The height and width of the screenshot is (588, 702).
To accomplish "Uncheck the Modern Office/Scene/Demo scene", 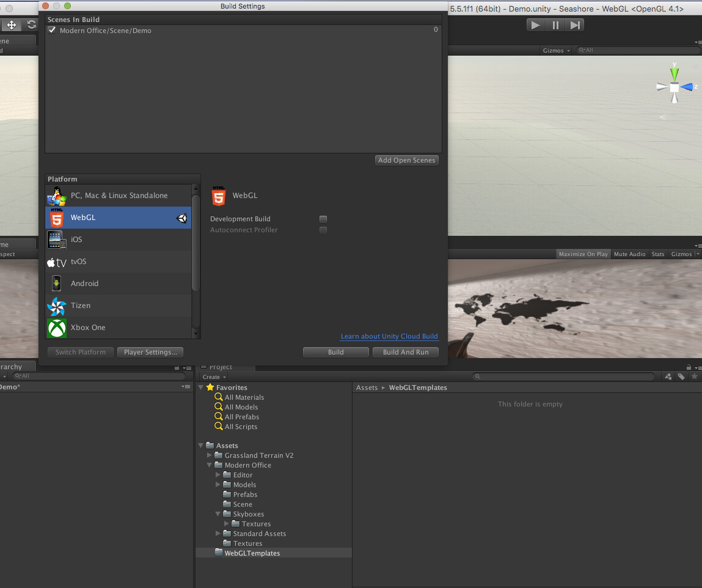I will point(51,30).
